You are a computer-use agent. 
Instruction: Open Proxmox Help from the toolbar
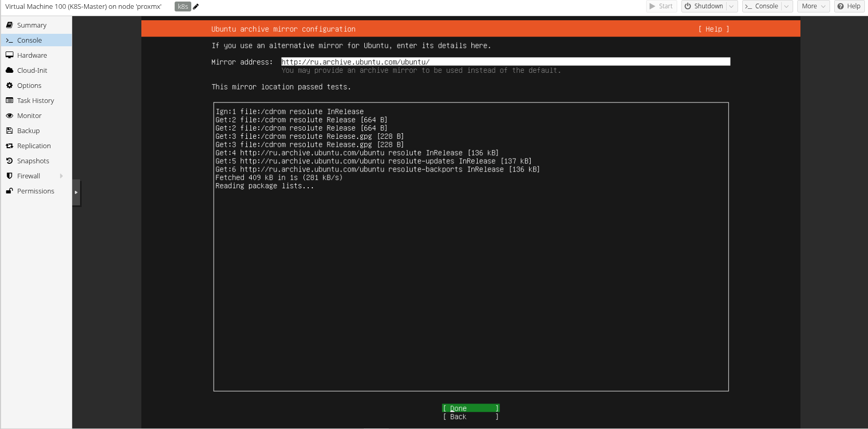click(x=849, y=6)
